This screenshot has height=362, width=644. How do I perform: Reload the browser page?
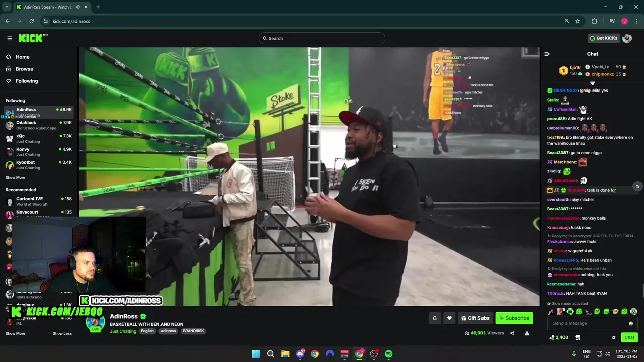31,21
